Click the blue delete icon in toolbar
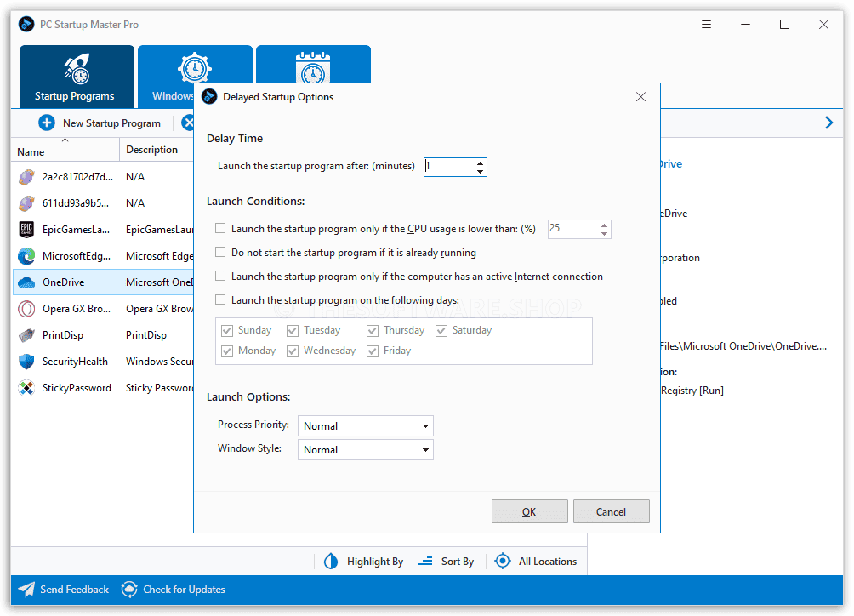 187,123
